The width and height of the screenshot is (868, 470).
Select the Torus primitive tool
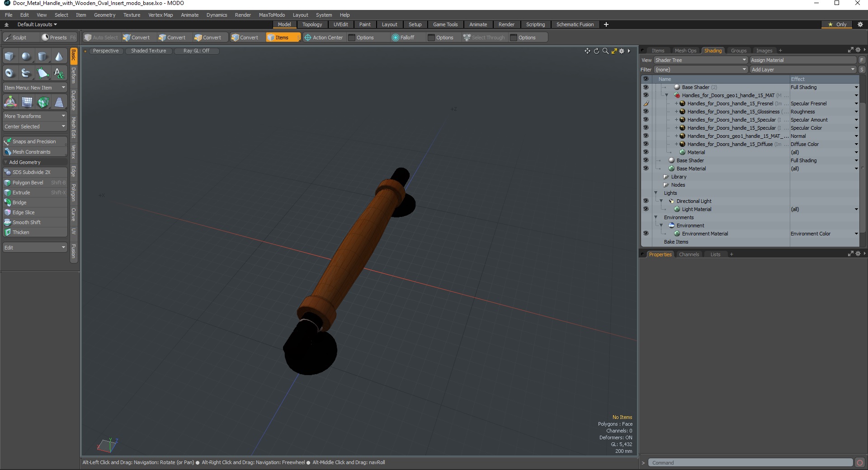[x=9, y=73]
